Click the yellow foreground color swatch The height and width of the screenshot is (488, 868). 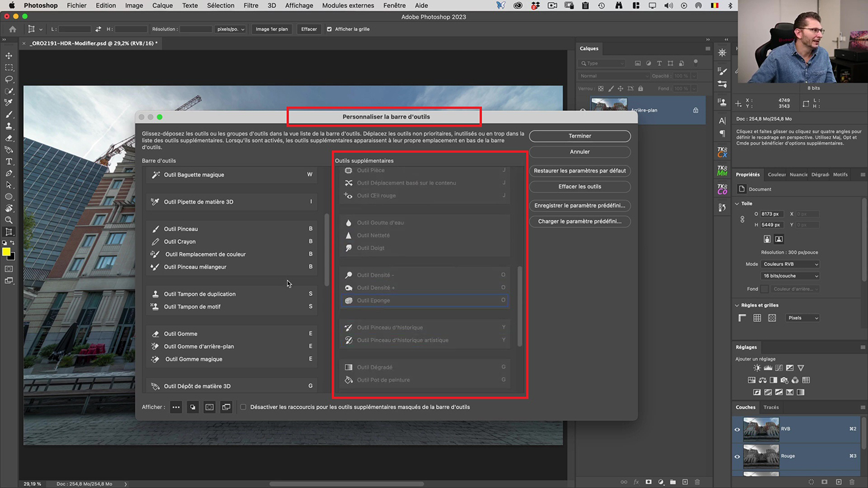coord(6,252)
